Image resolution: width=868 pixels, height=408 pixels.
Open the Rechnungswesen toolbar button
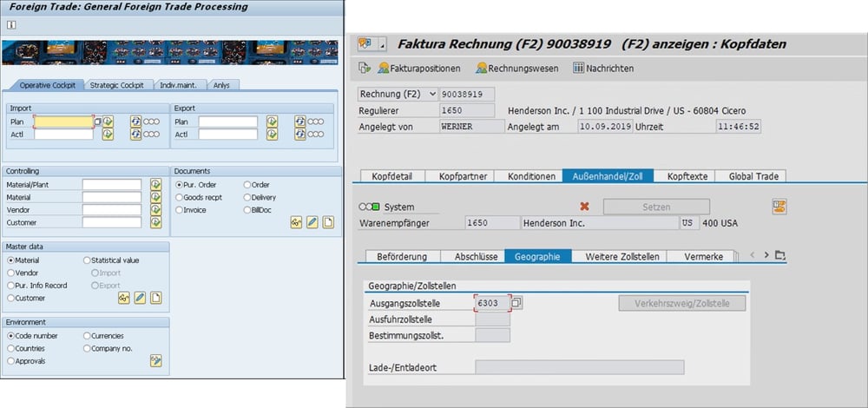click(x=517, y=69)
